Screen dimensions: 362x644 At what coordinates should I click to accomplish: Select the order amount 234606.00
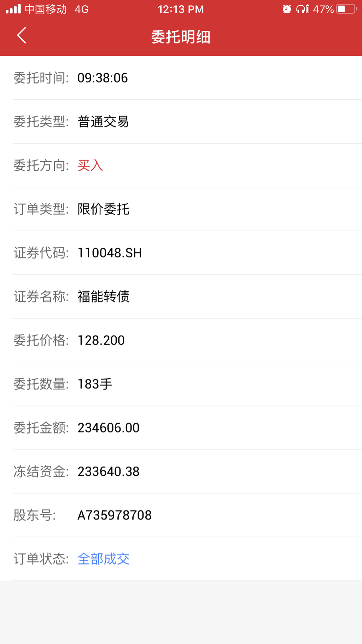click(x=109, y=428)
